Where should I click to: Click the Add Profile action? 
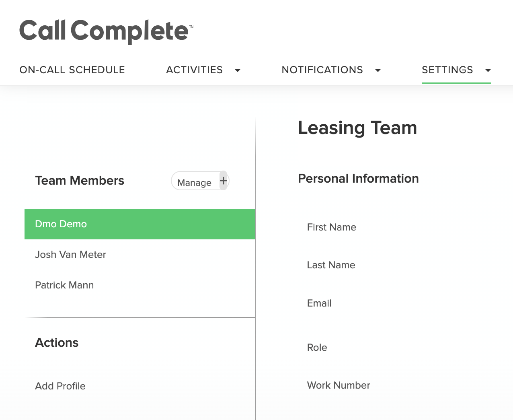click(x=60, y=386)
